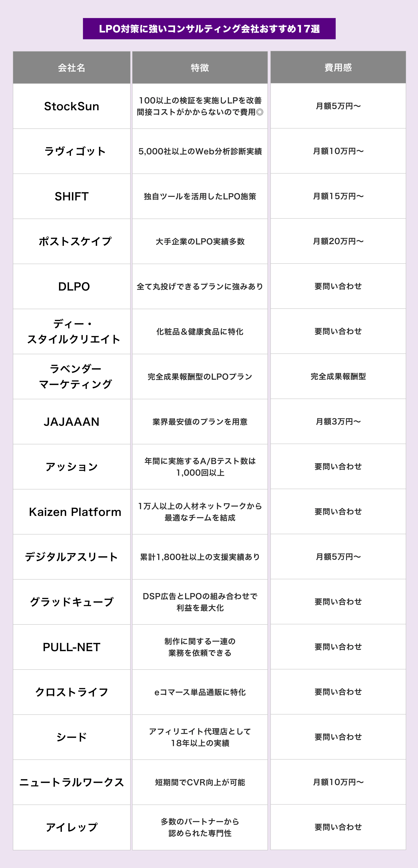Select the PULL-NET company name
418x868 pixels.
tap(71, 647)
